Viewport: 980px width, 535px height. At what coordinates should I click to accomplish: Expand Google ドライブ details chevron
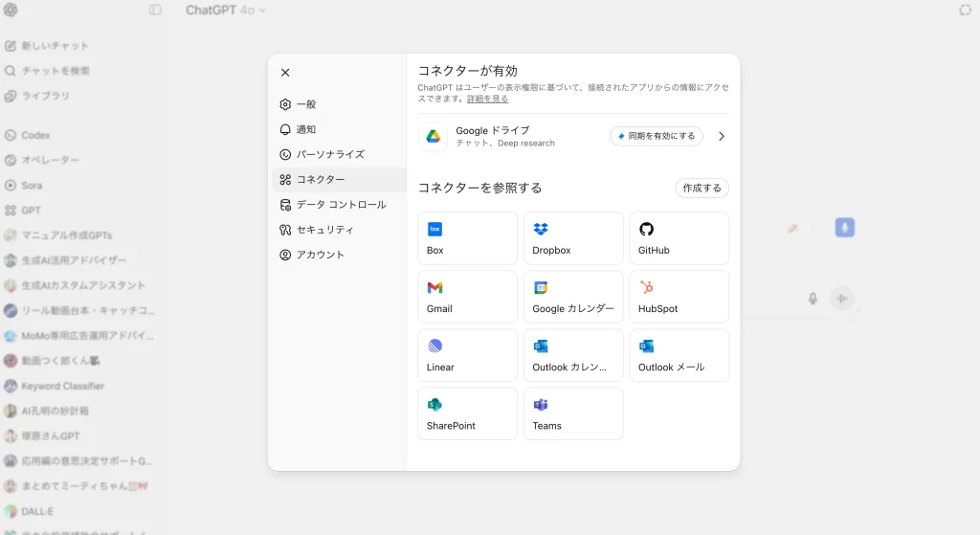click(722, 136)
